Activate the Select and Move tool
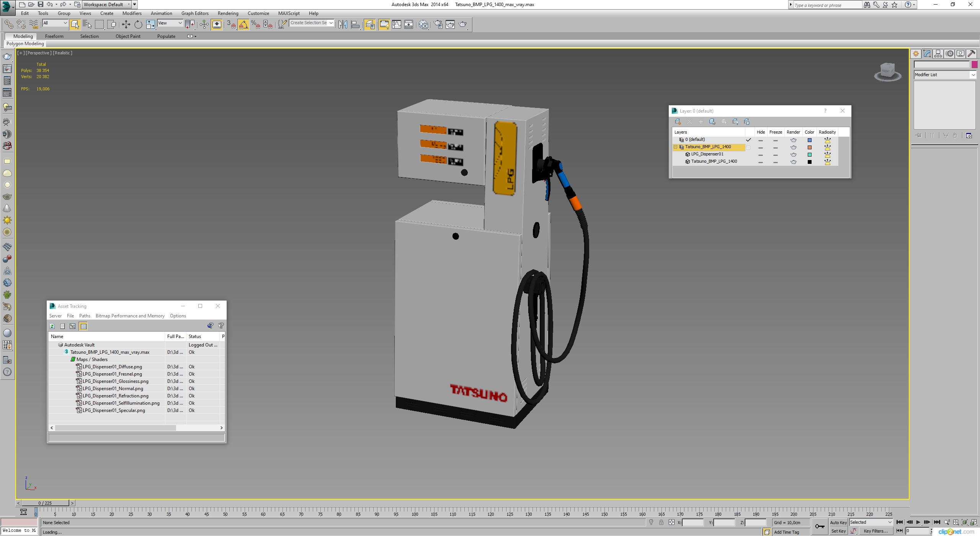 pos(126,25)
